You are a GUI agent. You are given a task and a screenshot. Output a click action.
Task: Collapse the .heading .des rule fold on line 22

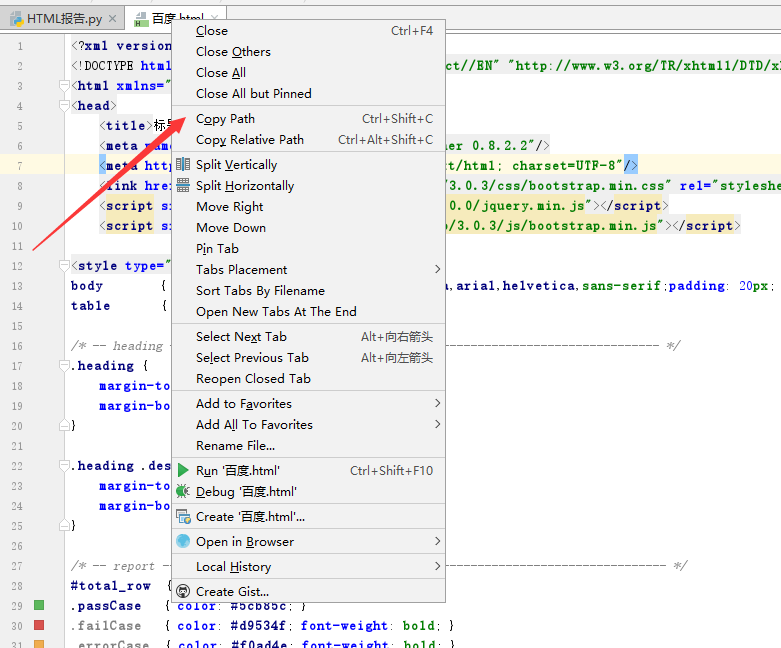pos(64,466)
